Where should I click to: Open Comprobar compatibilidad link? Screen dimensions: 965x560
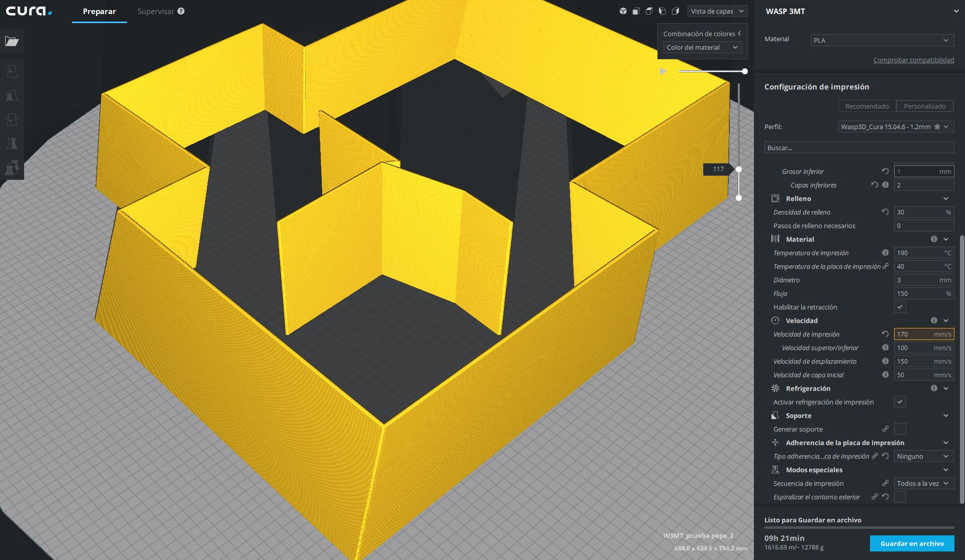[914, 60]
